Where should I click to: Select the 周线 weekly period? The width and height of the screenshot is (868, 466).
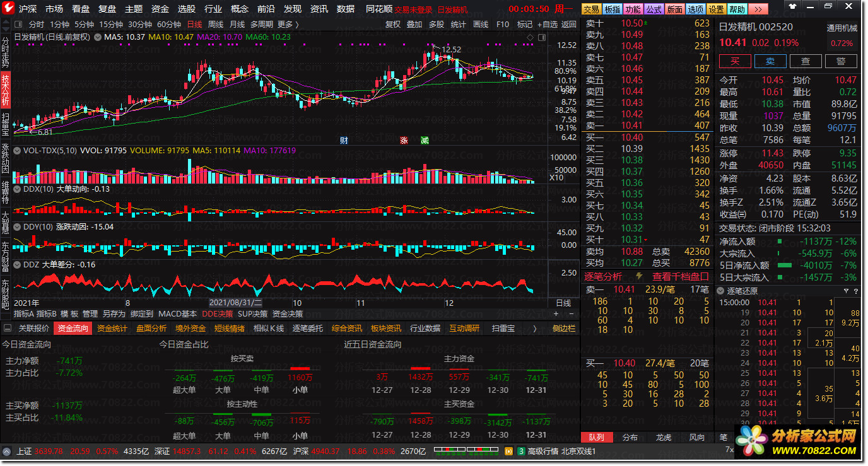[216, 25]
